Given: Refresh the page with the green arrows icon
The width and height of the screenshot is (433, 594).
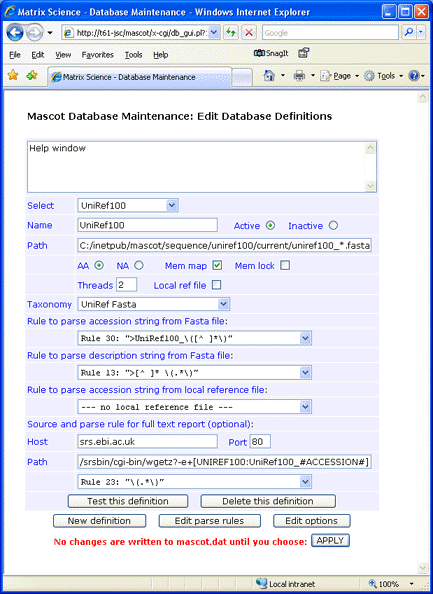Looking at the screenshot, I should click(231, 33).
